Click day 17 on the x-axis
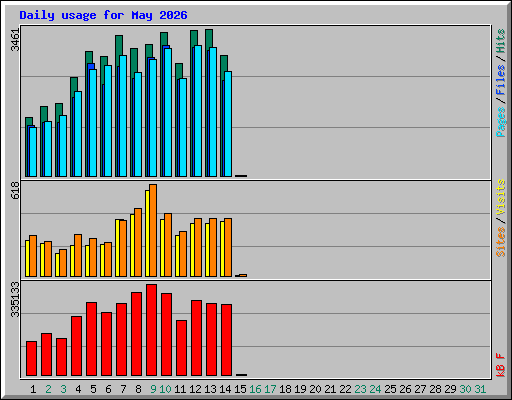 pyautogui.click(x=270, y=389)
